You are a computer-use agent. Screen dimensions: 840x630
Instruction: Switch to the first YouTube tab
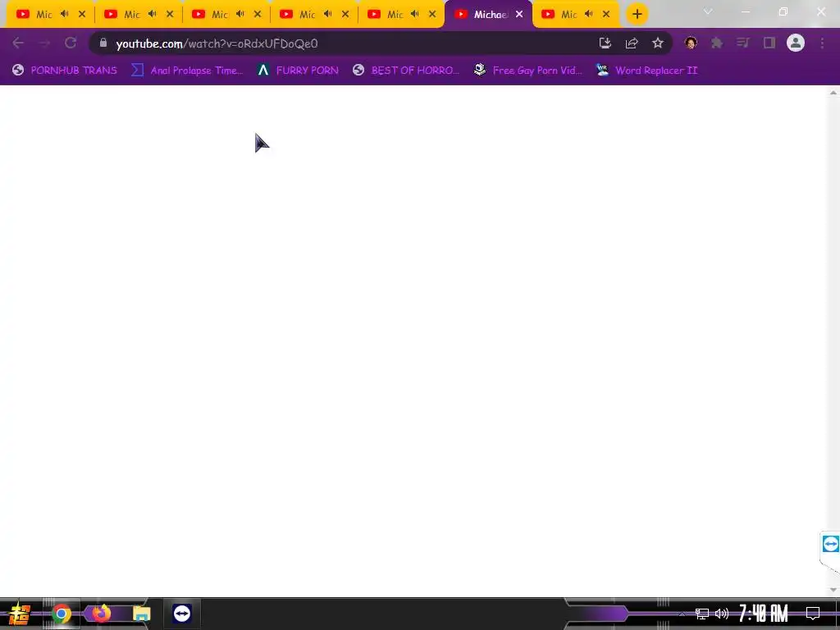49,15
